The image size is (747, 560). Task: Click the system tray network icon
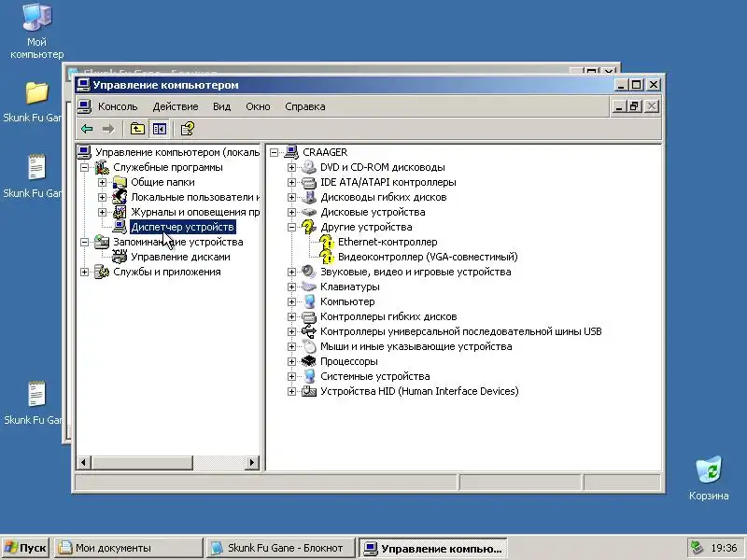697,548
